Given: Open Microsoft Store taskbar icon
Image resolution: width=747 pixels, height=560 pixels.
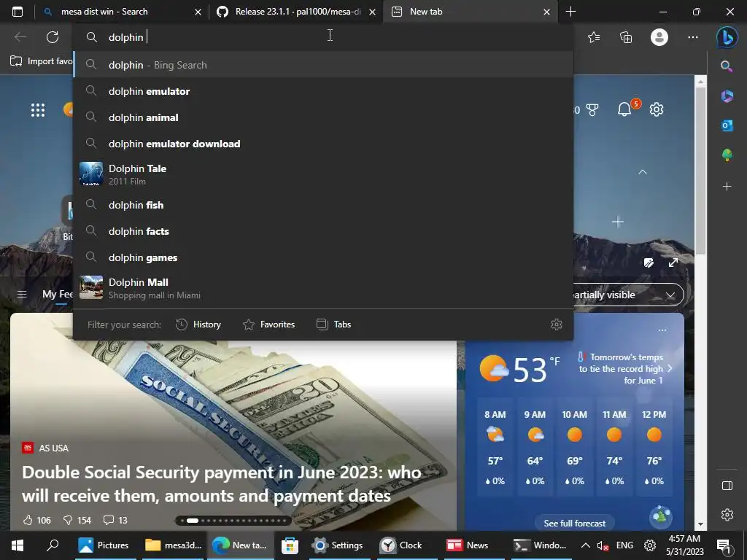Looking at the screenshot, I should (x=290, y=545).
